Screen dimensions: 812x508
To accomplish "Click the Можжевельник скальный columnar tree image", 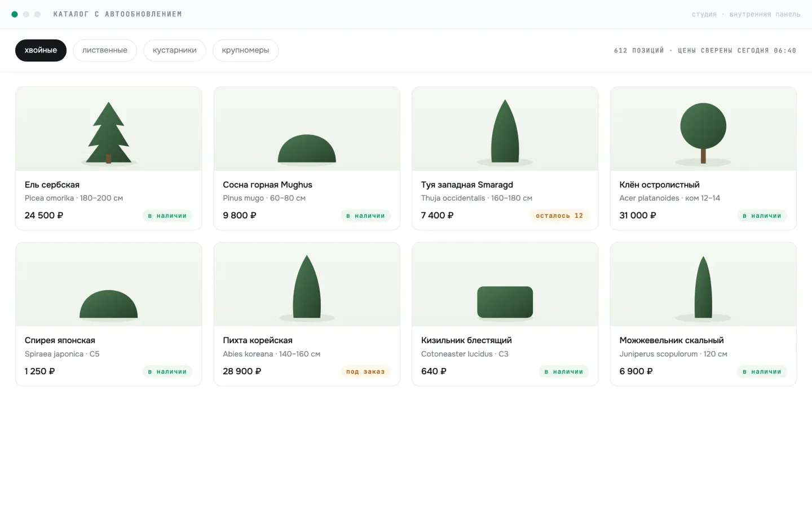I will point(703,287).
